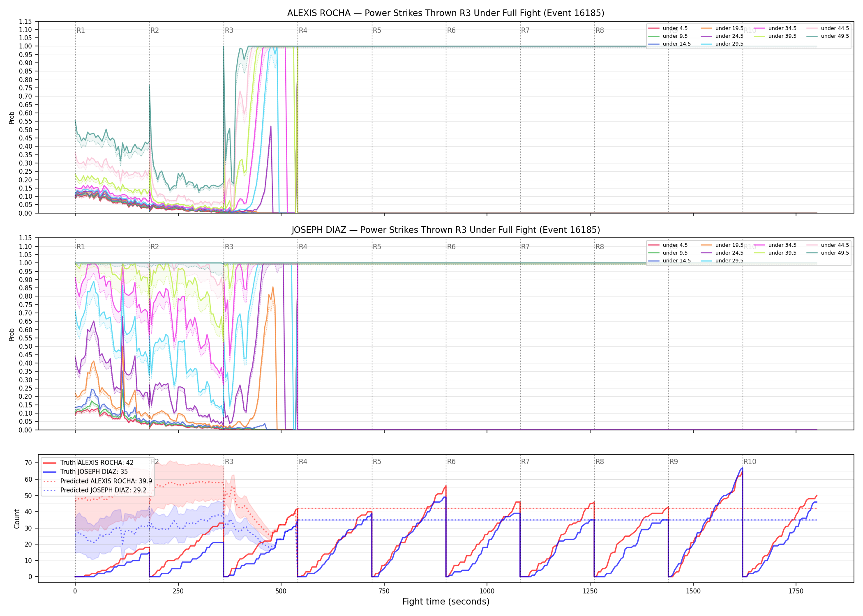
Task: Click the '1.15' tick in Alexis Rocha chart
Action: pos(25,21)
